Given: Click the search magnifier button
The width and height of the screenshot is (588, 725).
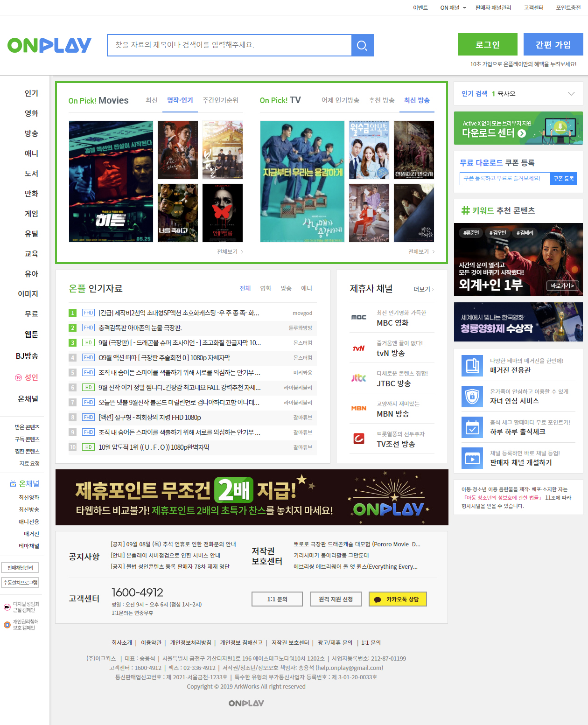Looking at the screenshot, I should click(x=362, y=45).
